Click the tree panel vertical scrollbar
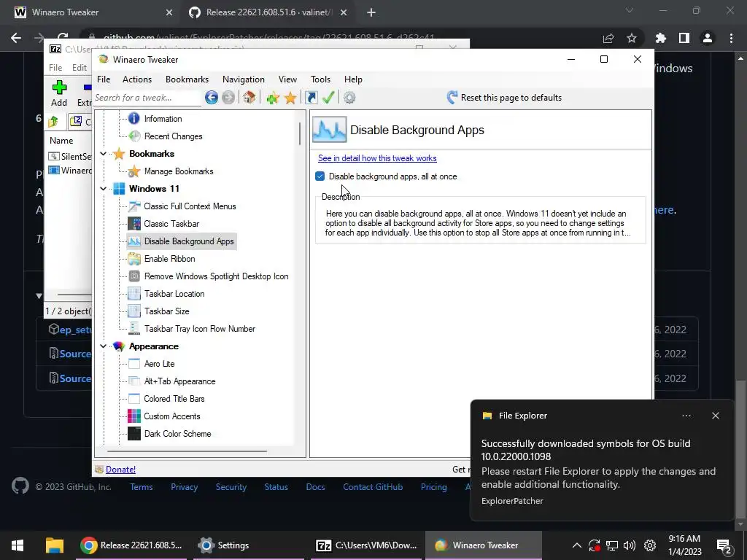The image size is (747, 560). [x=300, y=134]
